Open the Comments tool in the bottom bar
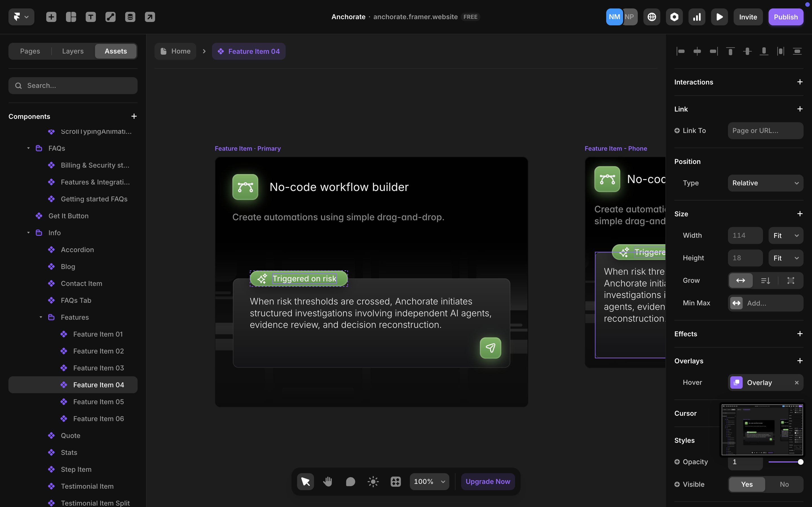Screen dimensions: 812x507 point(350,481)
